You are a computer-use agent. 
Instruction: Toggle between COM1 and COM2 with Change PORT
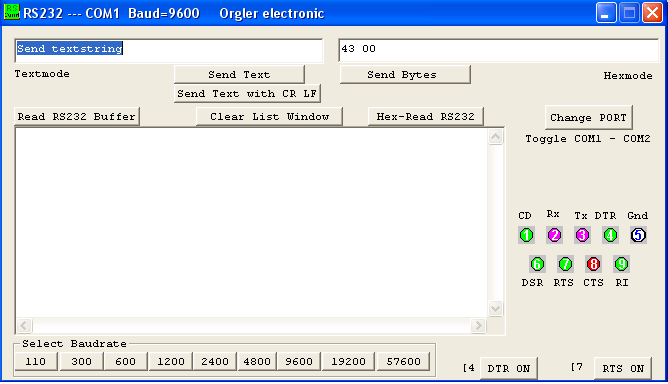[x=588, y=118]
